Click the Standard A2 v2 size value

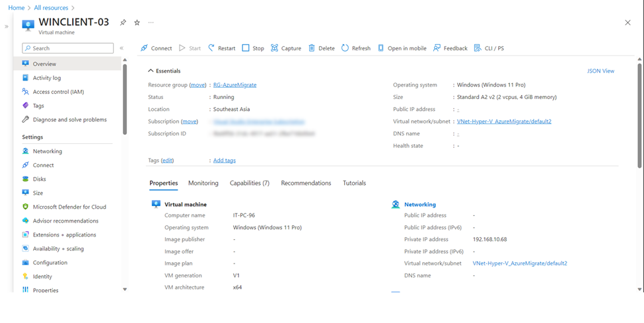(507, 97)
